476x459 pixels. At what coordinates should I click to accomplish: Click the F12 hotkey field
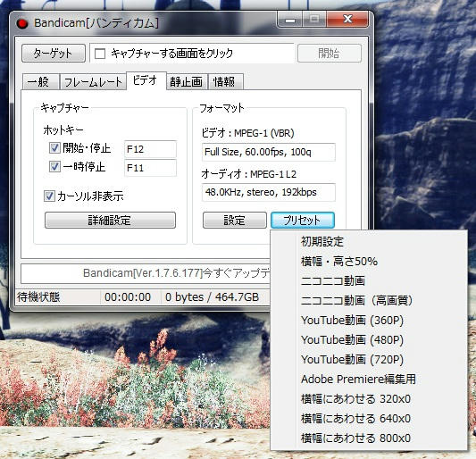coord(150,149)
